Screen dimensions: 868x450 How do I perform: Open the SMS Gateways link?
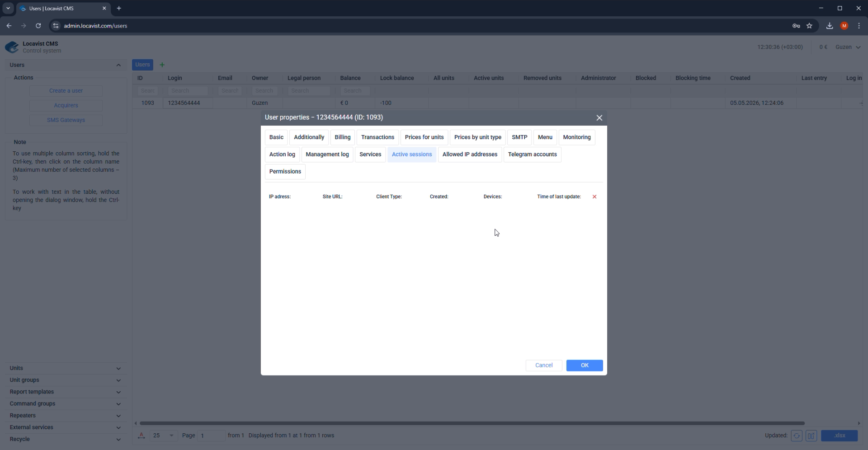(66, 120)
